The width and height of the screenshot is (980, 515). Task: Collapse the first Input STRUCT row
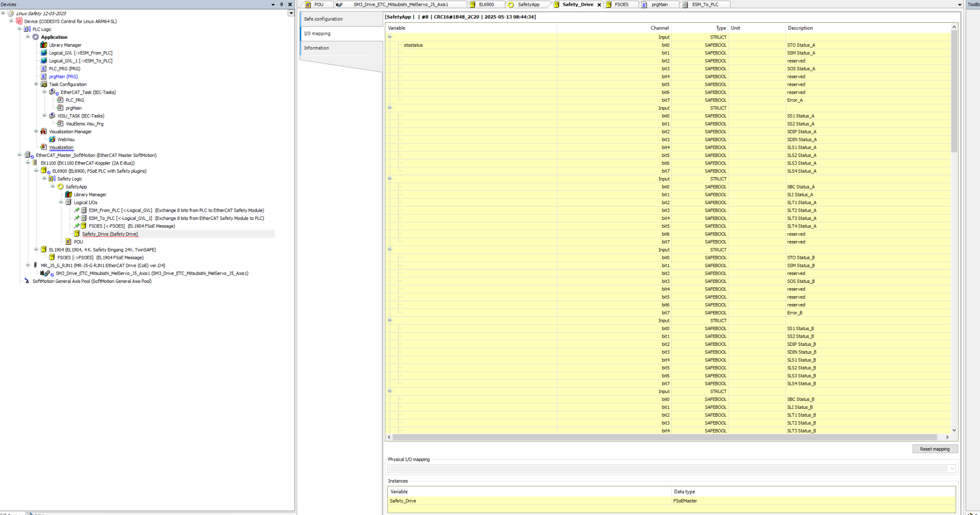(390, 37)
